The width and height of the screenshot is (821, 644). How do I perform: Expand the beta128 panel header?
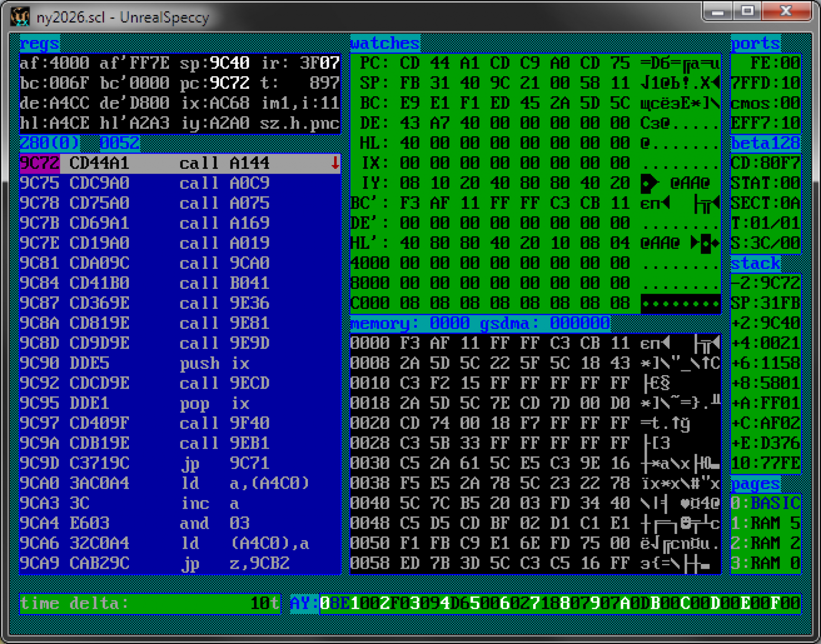[765, 143]
